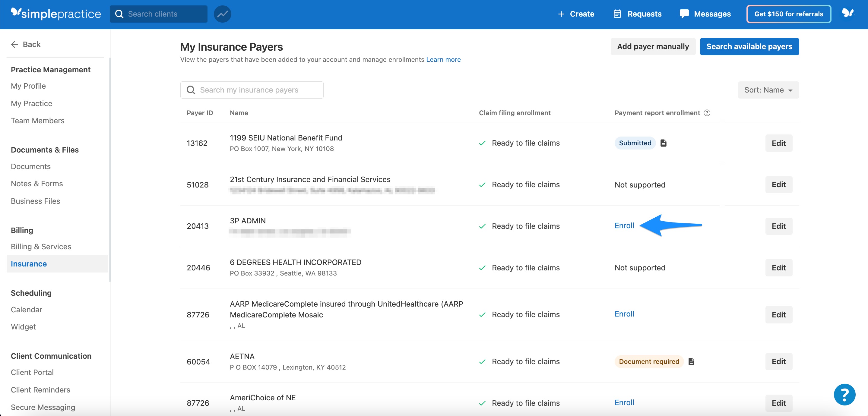The width and height of the screenshot is (868, 416).
Task: Open the help question mark bubble bottom right
Action: click(x=845, y=394)
